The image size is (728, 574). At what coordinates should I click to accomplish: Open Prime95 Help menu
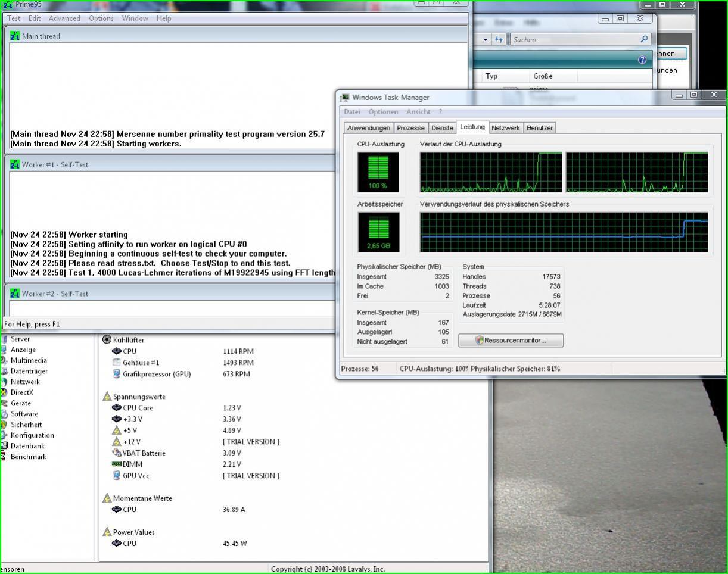tap(164, 18)
